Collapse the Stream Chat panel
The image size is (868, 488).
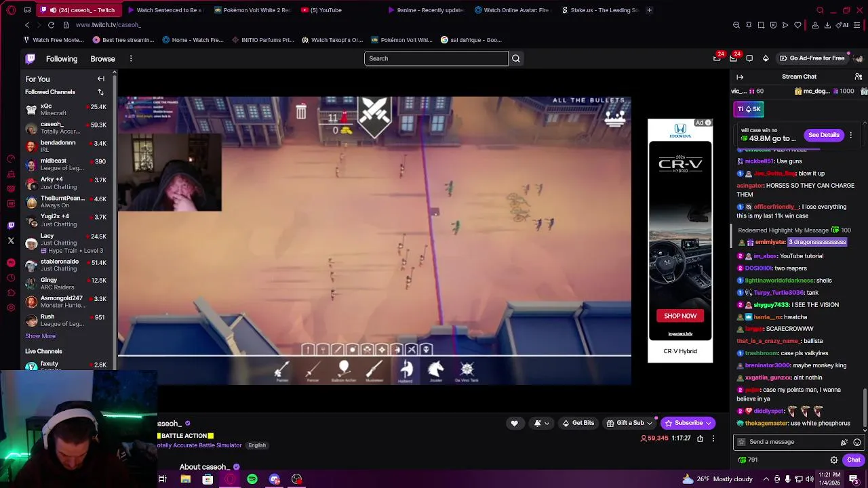tap(740, 77)
